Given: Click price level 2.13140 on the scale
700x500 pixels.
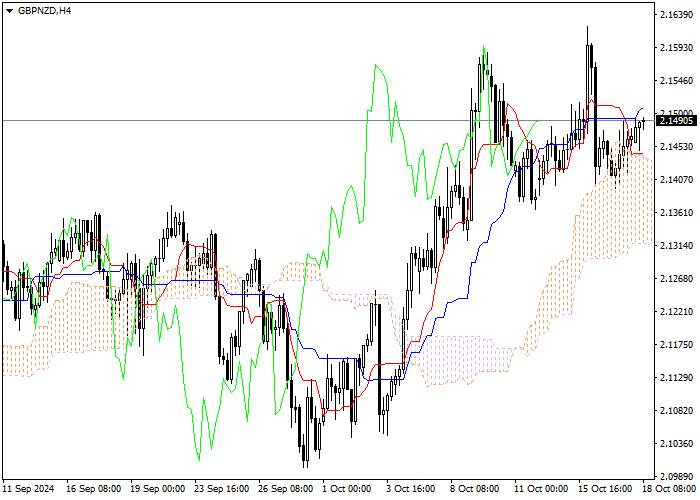Looking at the screenshot, I should point(676,246).
